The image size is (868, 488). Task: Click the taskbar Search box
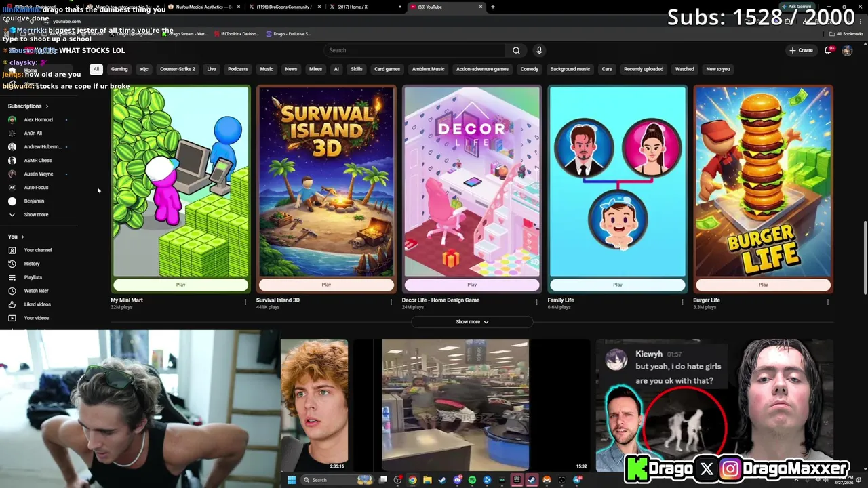pos(337,480)
